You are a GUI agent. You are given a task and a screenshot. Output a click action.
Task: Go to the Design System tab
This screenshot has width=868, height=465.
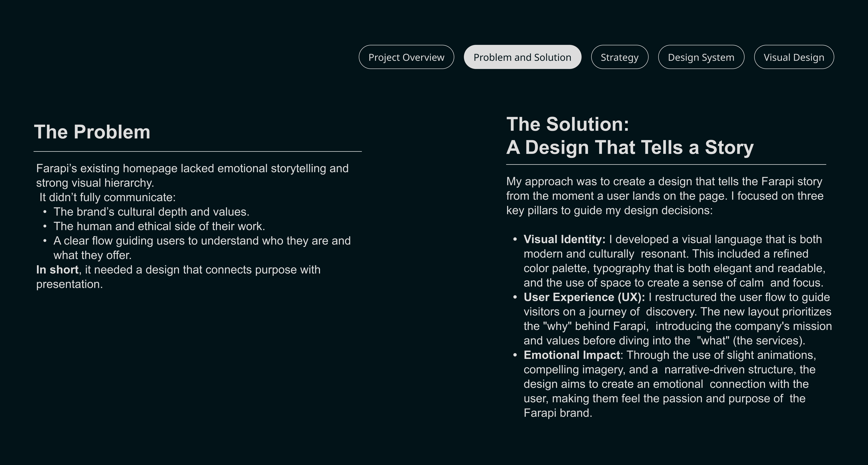pyautogui.click(x=701, y=57)
